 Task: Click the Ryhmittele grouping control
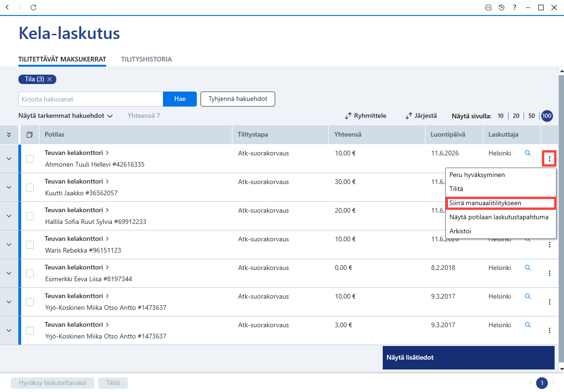coord(366,115)
